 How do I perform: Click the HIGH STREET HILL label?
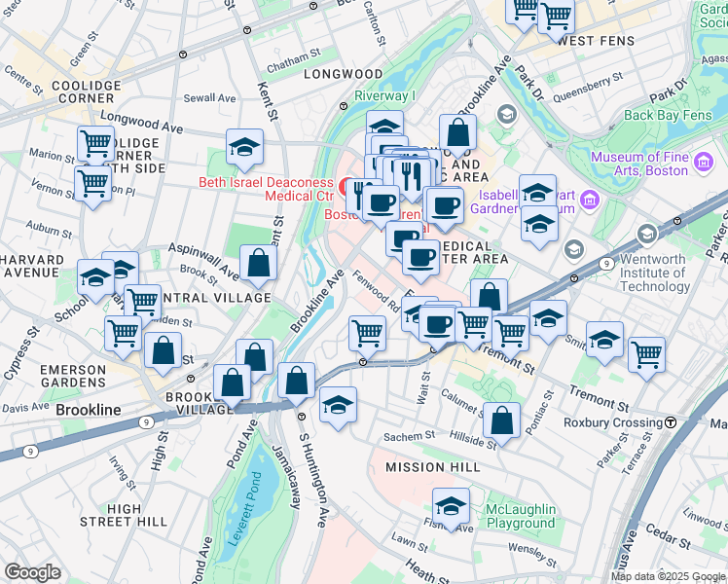click(124, 515)
